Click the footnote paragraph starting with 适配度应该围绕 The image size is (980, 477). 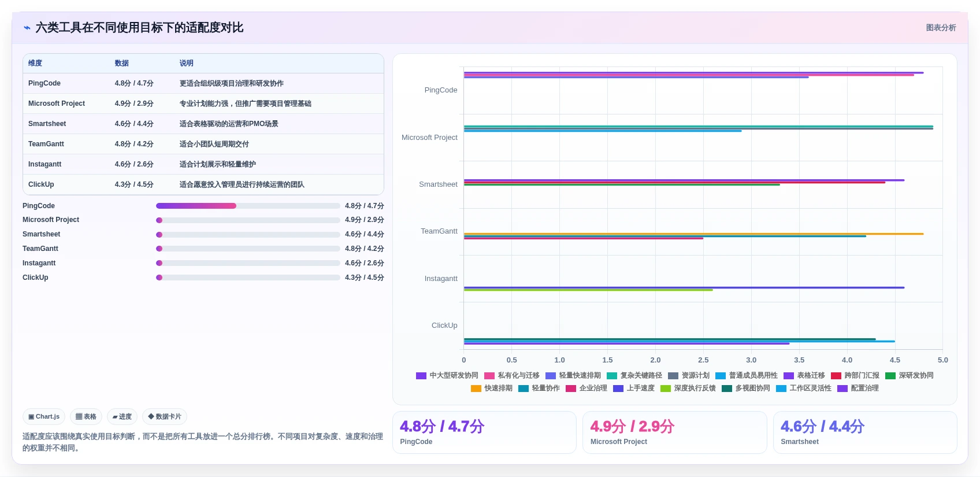[x=203, y=442]
